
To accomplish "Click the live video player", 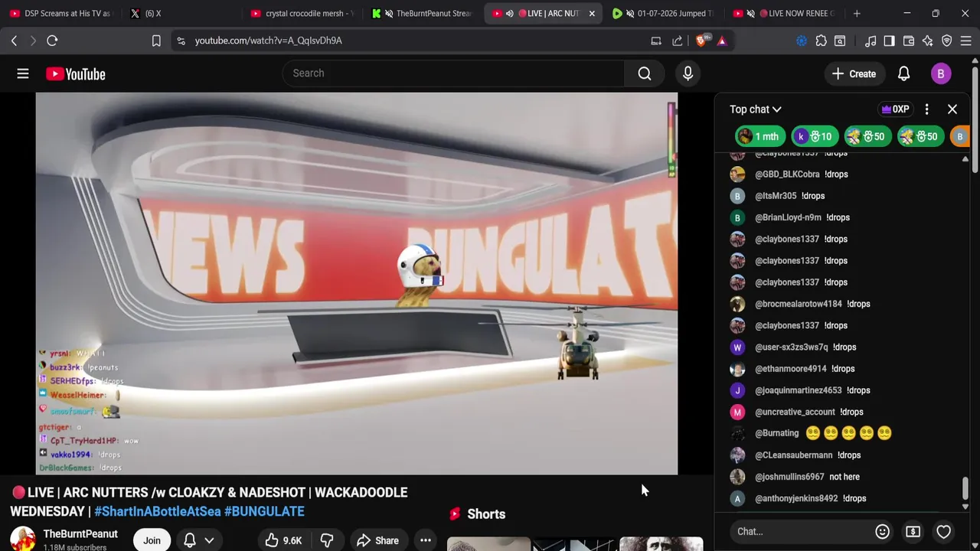I will coord(357,284).
